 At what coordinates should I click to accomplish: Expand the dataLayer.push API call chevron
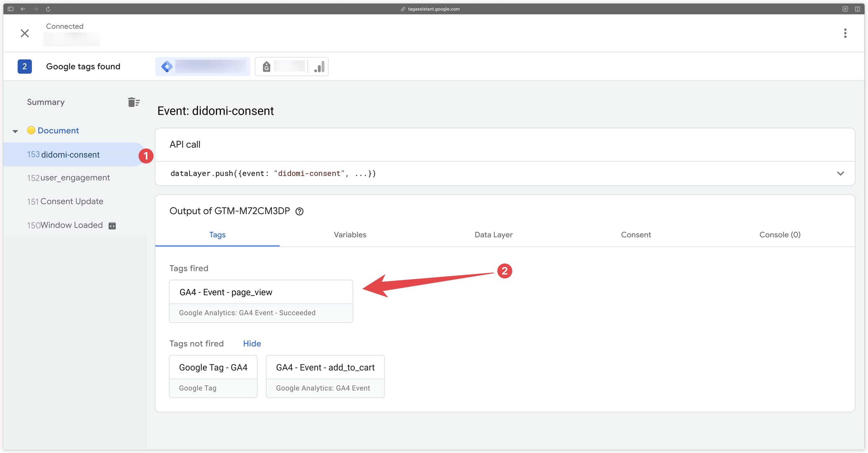[x=841, y=174]
